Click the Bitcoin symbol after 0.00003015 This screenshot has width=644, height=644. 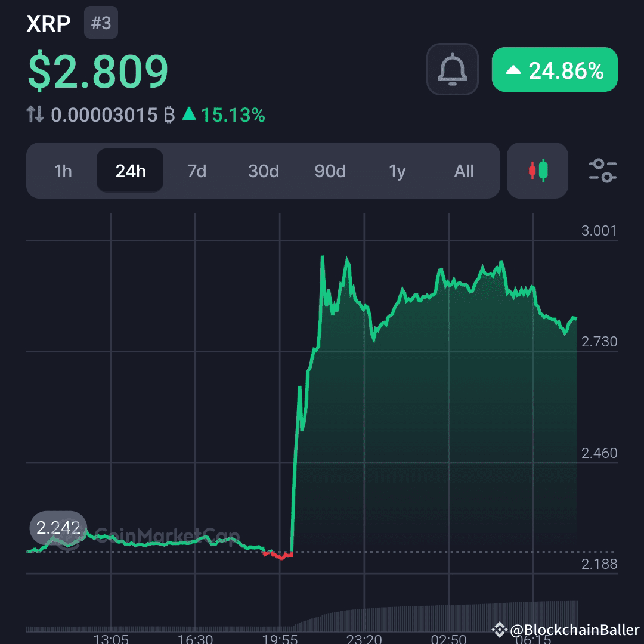170,113
